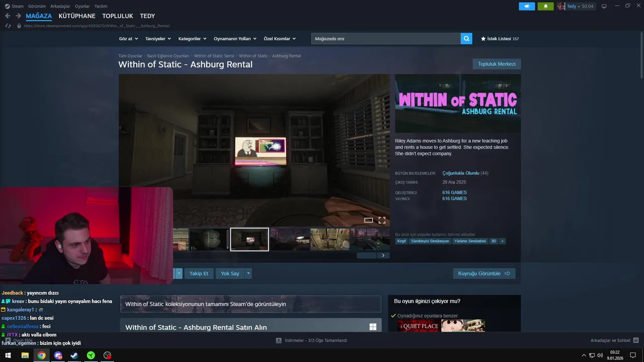Screen dimensions: 644x362
Task: Show hidden system tray icons
Action: (x=584, y=355)
